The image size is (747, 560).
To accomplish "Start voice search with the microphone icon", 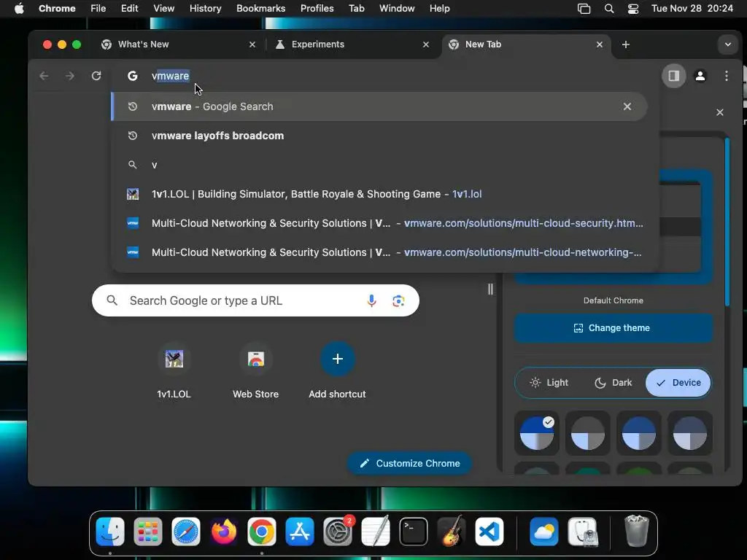I will (371, 300).
